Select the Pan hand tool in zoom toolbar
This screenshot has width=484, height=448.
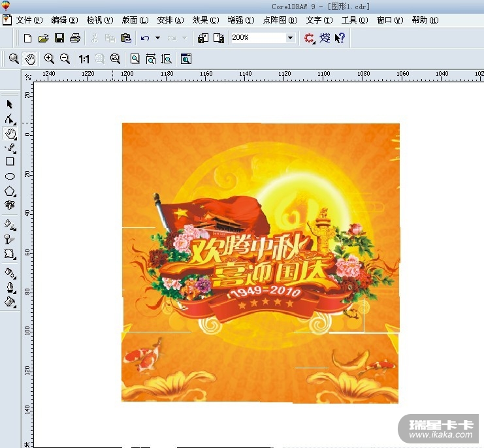coord(30,59)
